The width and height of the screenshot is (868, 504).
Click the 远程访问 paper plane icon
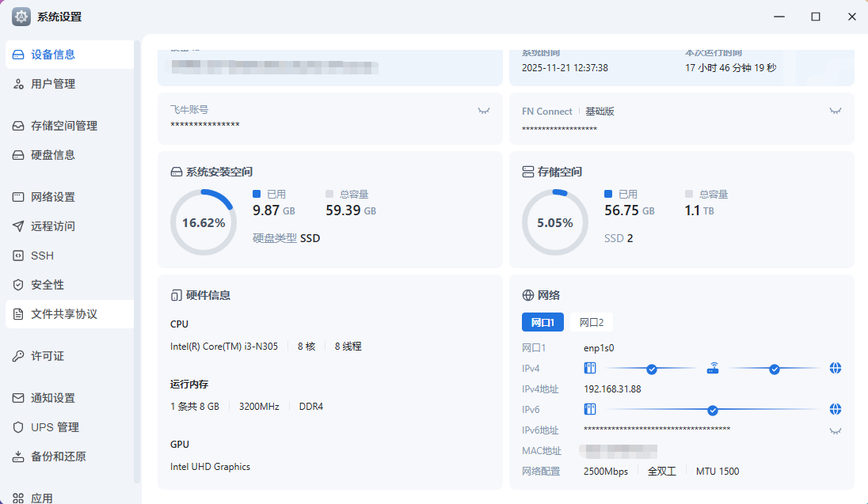coord(18,226)
